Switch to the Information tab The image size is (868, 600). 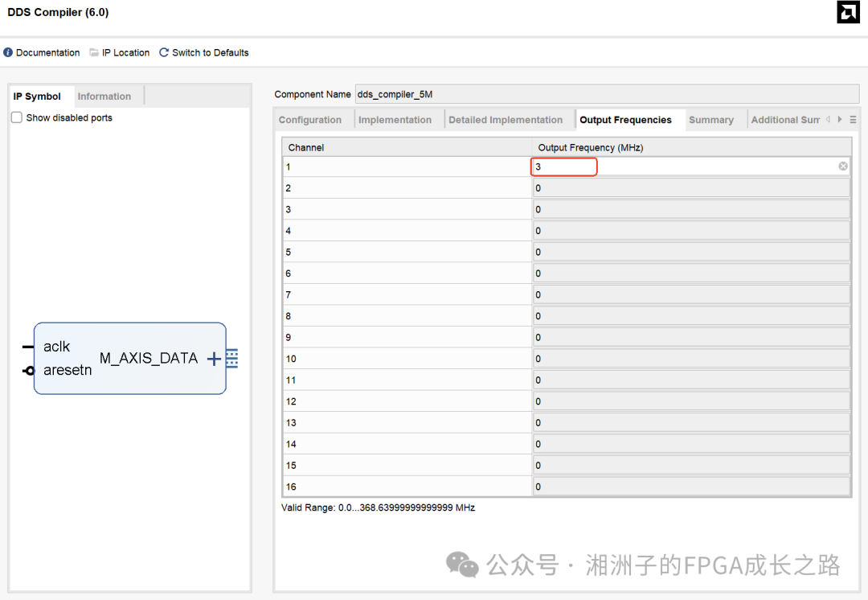pyautogui.click(x=104, y=97)
